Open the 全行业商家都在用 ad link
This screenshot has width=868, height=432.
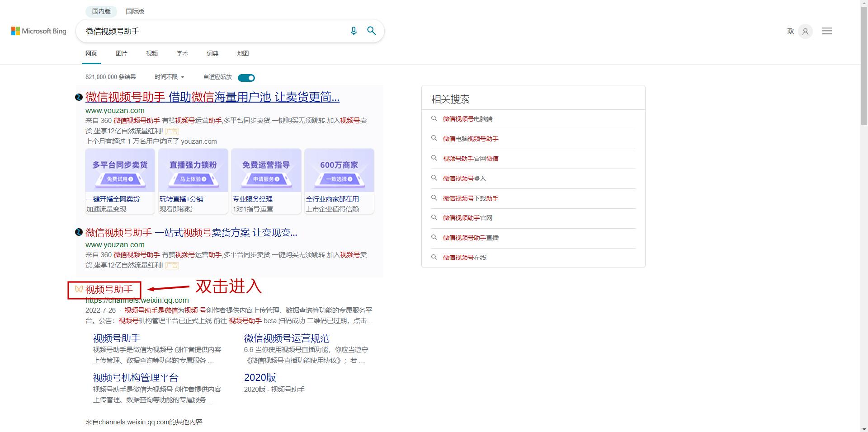[332, 199]
